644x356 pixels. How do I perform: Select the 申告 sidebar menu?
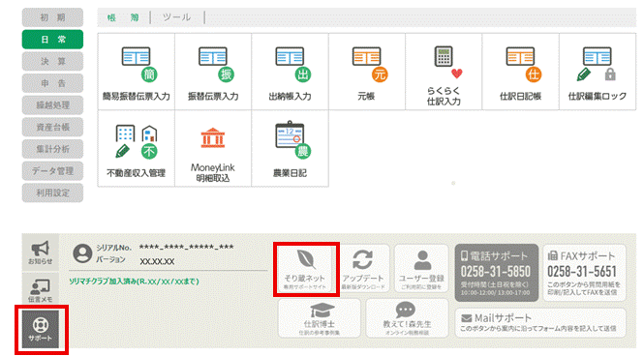pyautogui.click(x=52, y=83)
